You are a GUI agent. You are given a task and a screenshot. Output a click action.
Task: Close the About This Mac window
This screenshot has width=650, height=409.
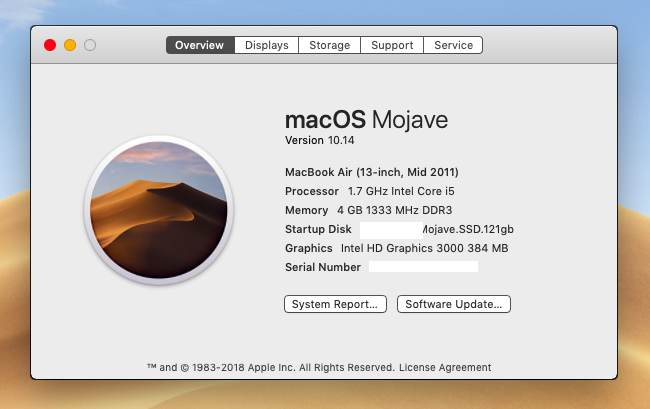click(x=50, y=45)
